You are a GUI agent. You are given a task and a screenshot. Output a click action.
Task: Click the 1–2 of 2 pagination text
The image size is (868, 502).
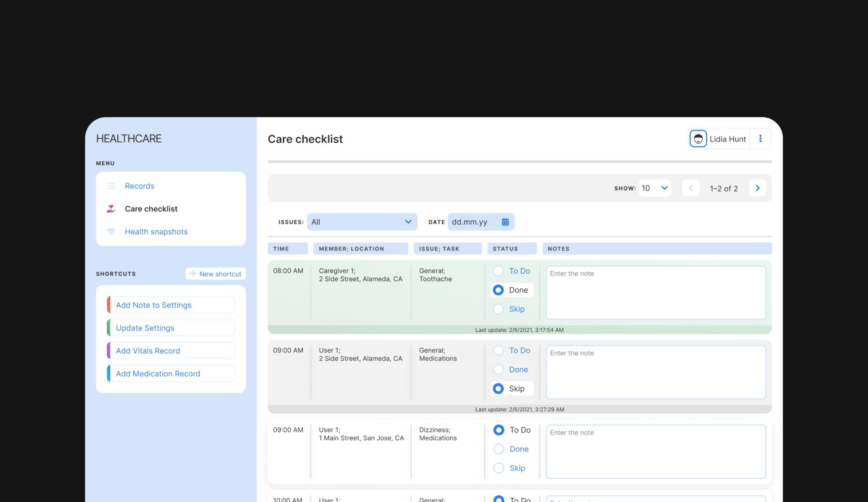coord(724,189)
